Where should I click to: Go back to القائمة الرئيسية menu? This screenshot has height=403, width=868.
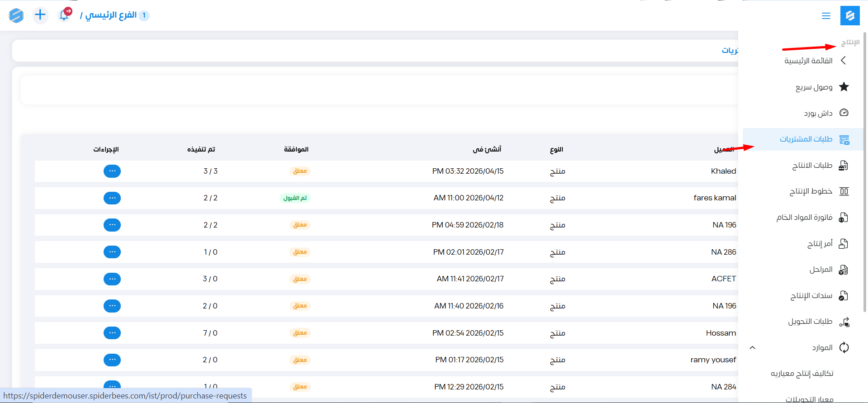808,61
